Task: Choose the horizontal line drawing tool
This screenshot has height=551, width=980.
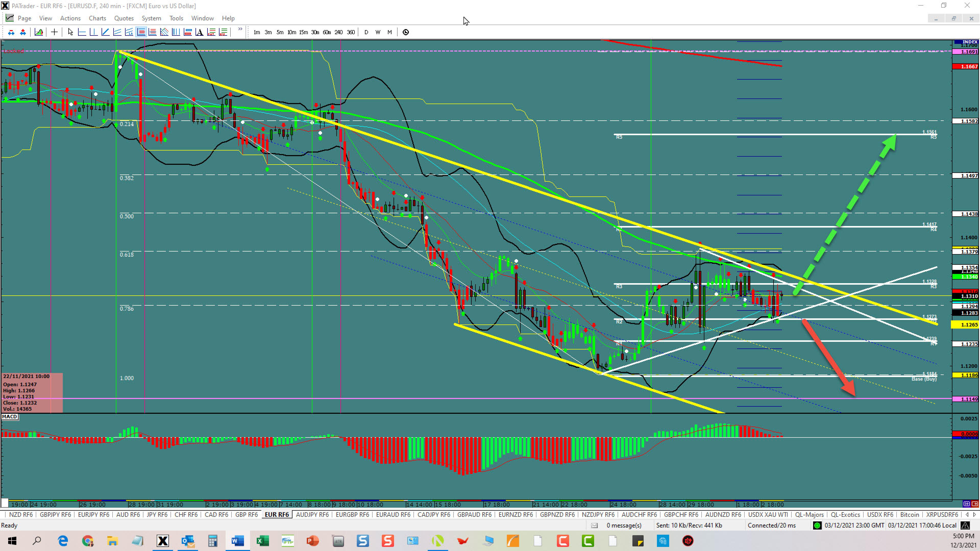Action: click(82, 32)
